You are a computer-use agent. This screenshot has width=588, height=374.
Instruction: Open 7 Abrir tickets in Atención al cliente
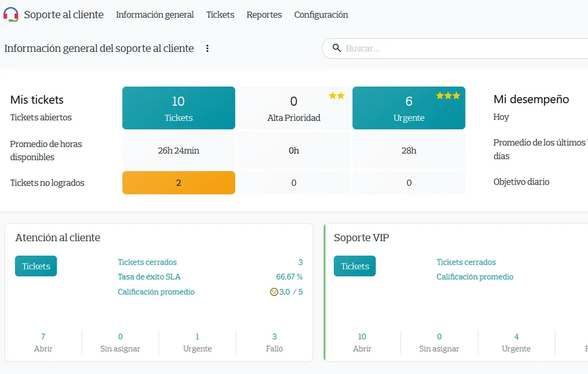(x=43, y=342)
